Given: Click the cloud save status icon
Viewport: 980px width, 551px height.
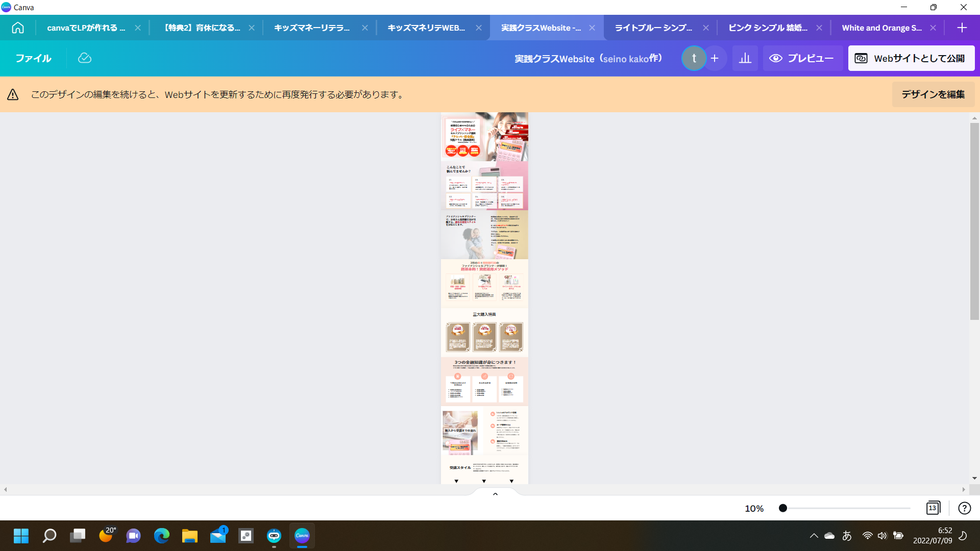Looking at the screenshot, I should 85,58.
